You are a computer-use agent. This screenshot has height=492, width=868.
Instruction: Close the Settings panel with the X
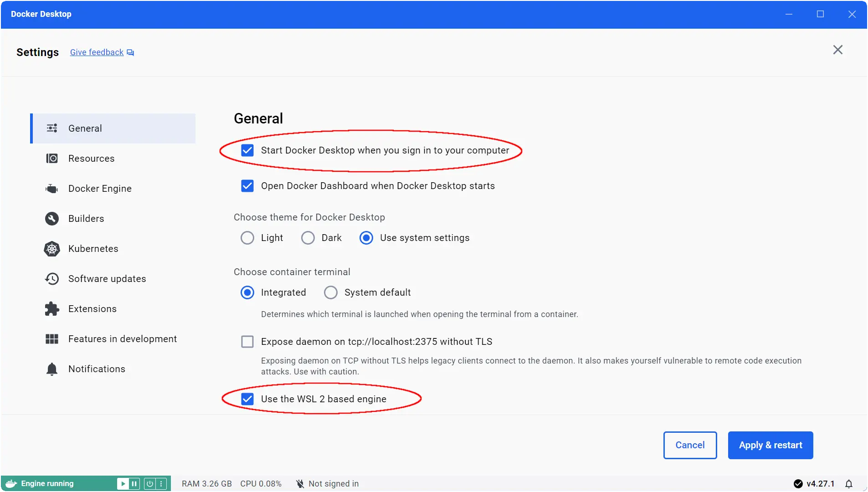(x=837, y=50)
